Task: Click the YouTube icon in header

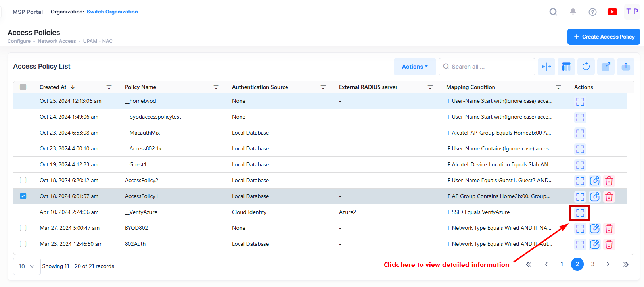Action: pyautogui.click(x=612, y=12)
